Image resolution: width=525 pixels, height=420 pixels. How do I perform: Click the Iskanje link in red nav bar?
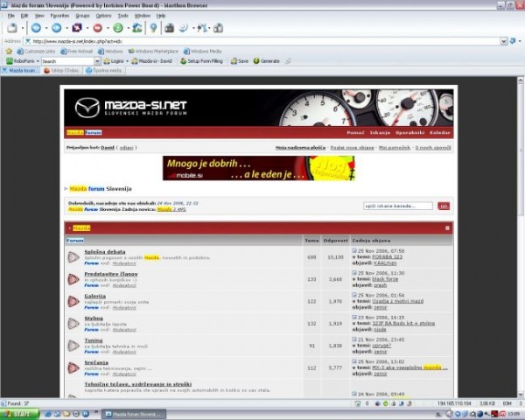pos(380,133)
